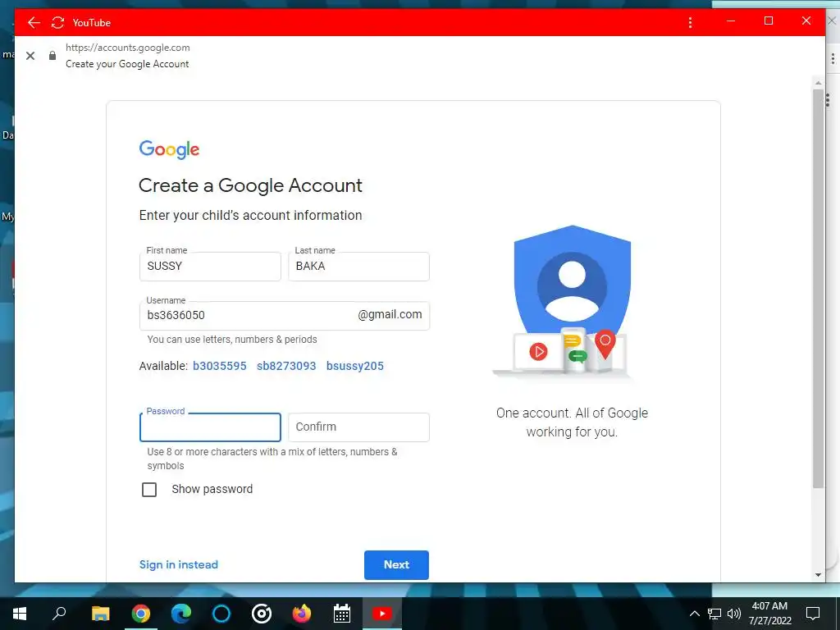Image resolution: width=840 pixels, height=630 pixels.
Task: Open the notification center icon
Action: 813,614
